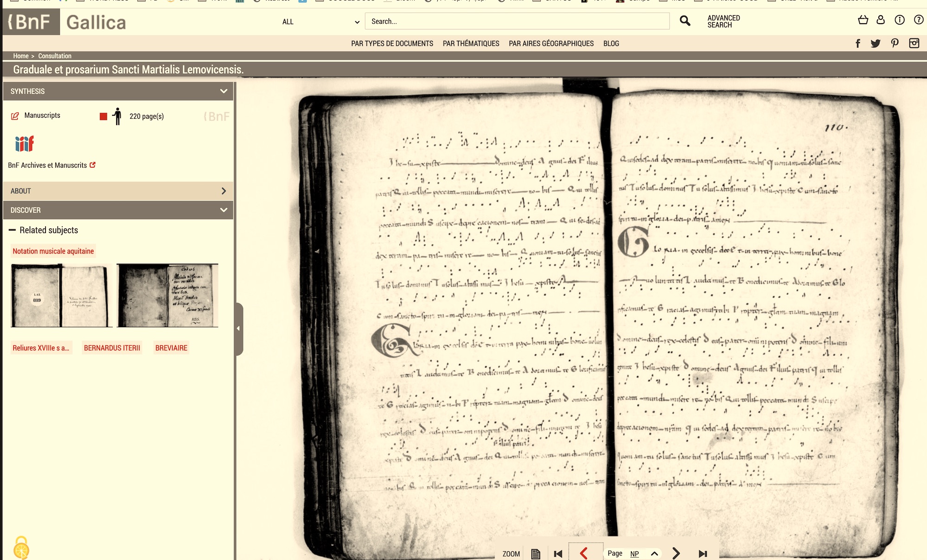Screen dimensions: 927x560
Task: Open Reliures XVIIIe tag
Action: tap(41, 348)
